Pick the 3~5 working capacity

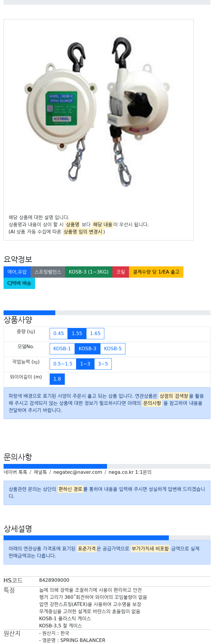tap(103, 364)
